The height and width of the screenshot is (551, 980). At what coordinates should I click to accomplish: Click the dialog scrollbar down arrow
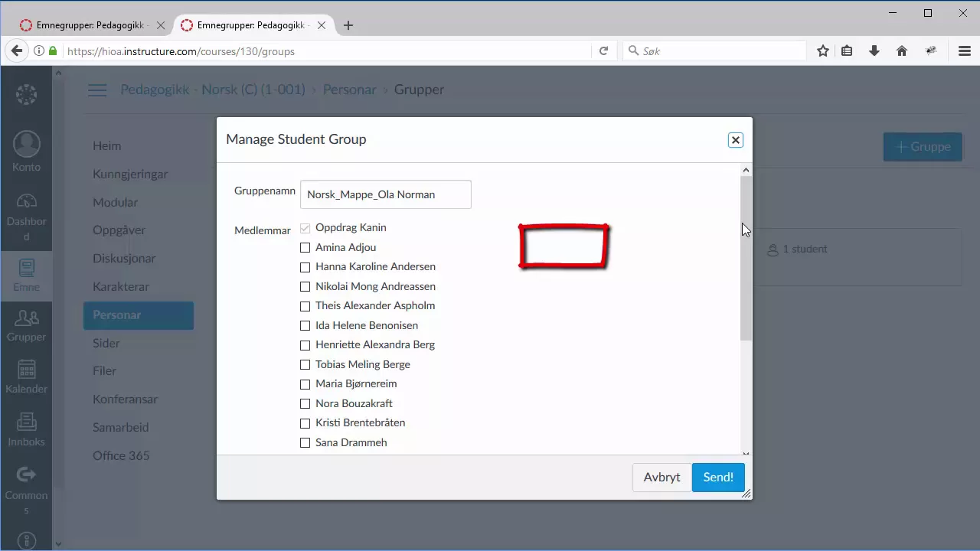coord(746,453)
